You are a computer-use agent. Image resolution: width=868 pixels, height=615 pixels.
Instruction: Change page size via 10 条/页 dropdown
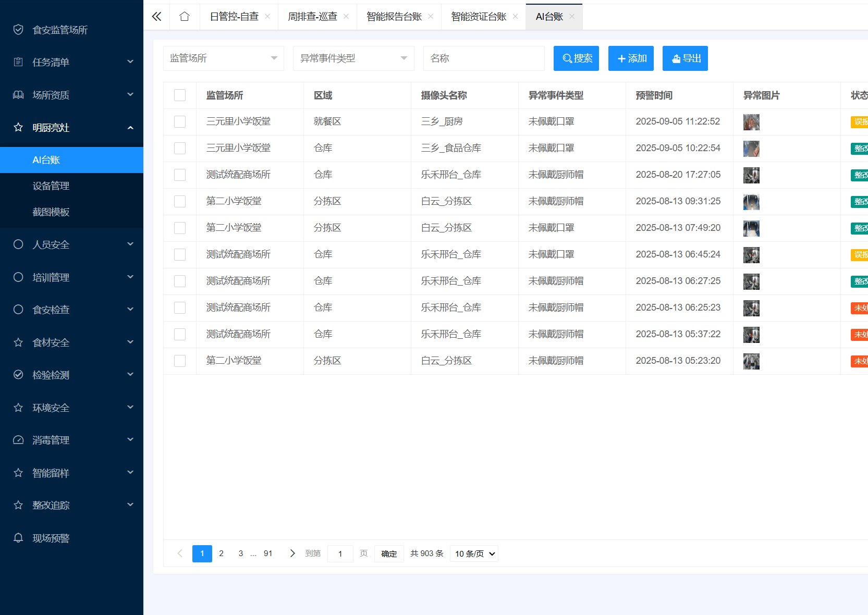coord(474,554)
